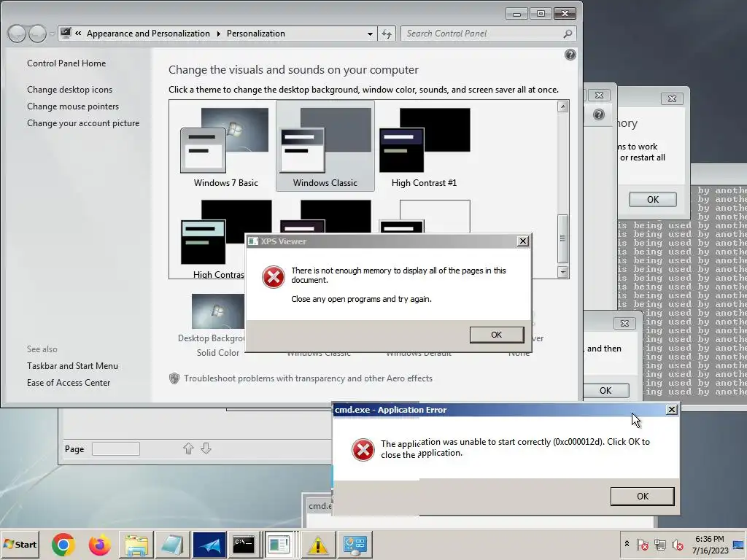Click OK in cmd.exe Application Error dialog

[x=642, y=496]
